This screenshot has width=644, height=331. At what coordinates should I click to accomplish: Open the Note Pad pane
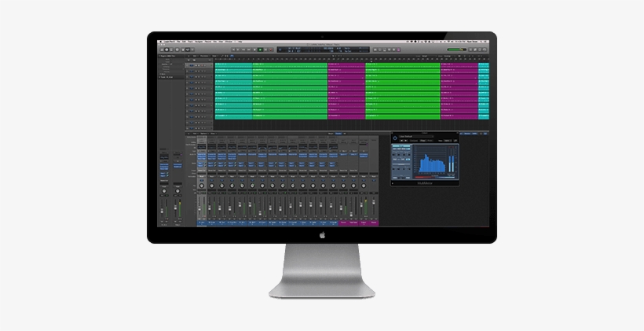click(475, 50)
